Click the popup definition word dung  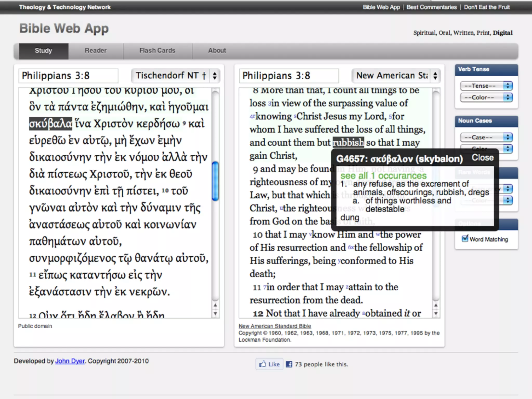click(x=350, y=218)
